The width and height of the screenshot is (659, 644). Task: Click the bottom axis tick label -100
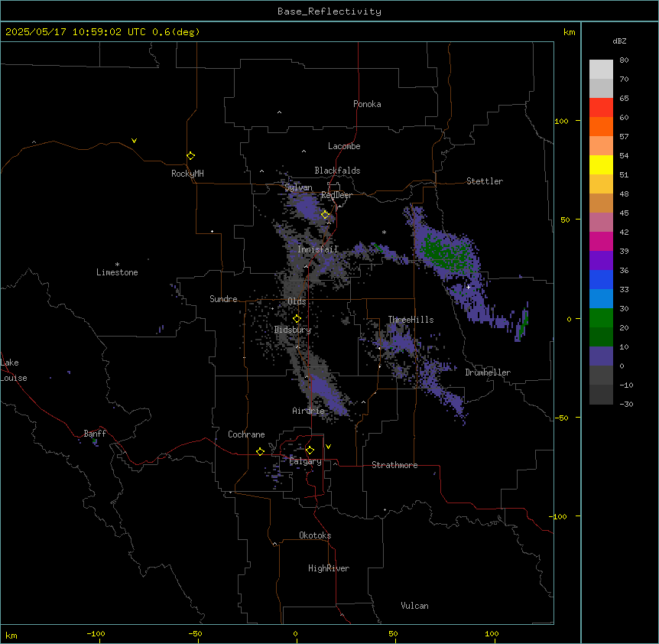96,633
